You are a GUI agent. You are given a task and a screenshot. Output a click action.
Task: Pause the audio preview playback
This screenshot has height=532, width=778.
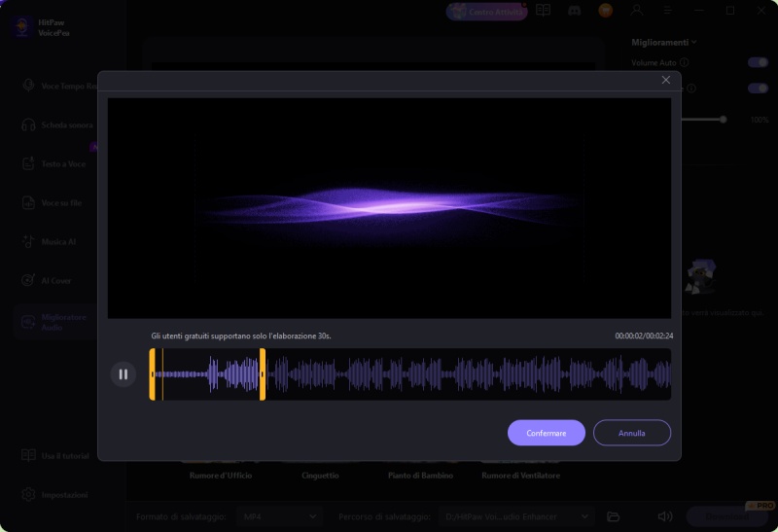tap(123, 373)
